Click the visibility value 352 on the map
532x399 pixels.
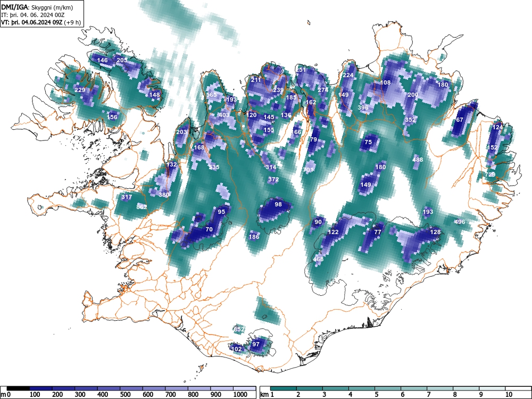tap(410, 120)
